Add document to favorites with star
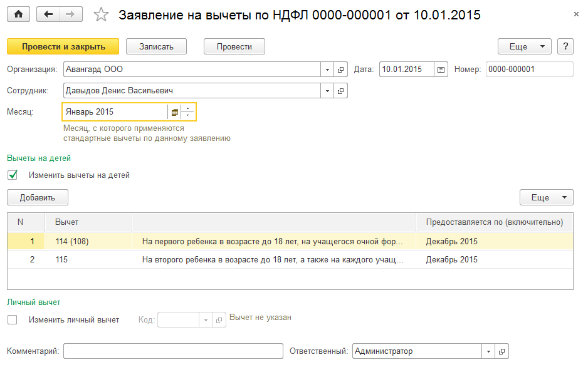The height and width of the screenshot is (367, 588). [x=101, y=14]
